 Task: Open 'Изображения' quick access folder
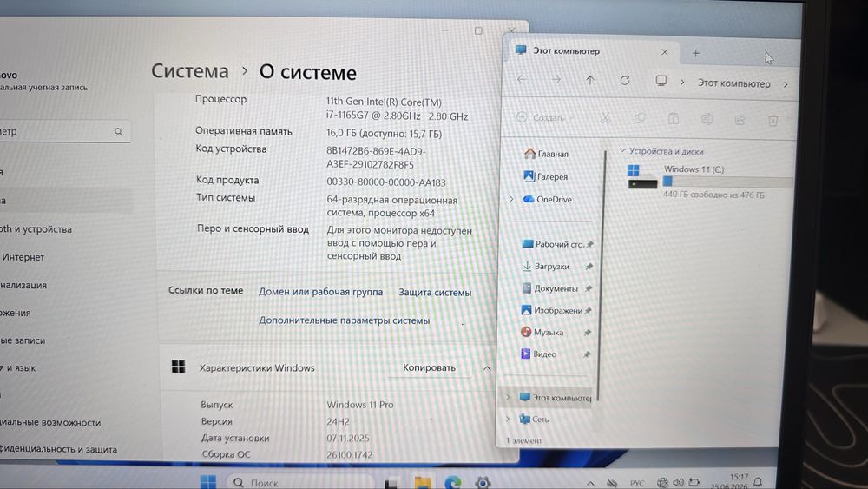coord(552,310)
